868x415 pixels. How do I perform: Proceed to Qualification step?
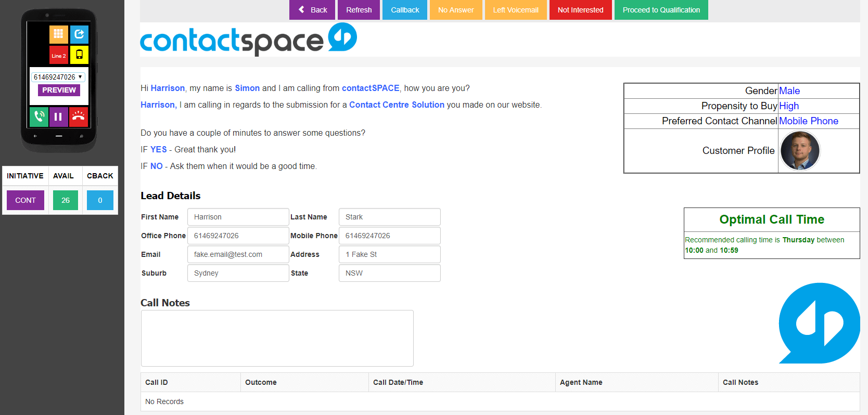click(x=661, y=10)
